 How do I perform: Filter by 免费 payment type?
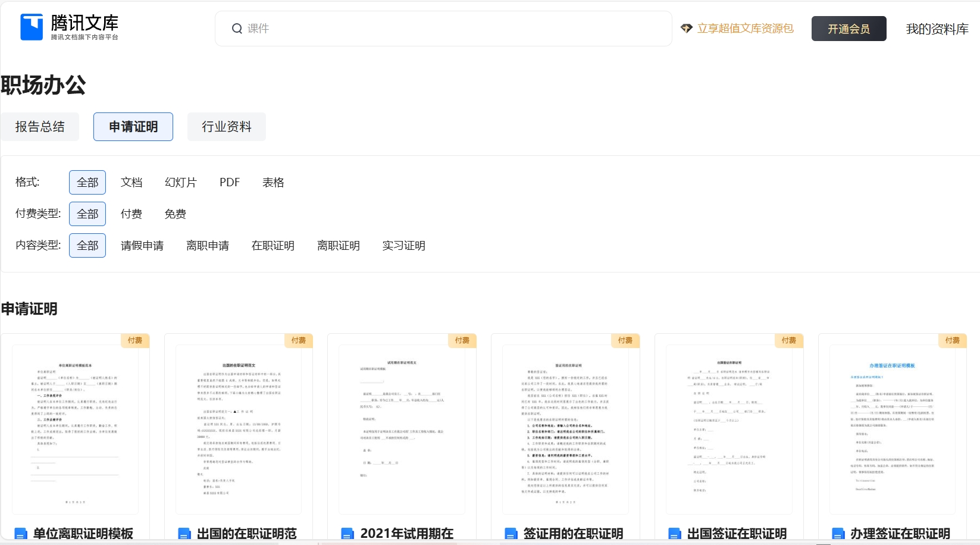(175, 214)
